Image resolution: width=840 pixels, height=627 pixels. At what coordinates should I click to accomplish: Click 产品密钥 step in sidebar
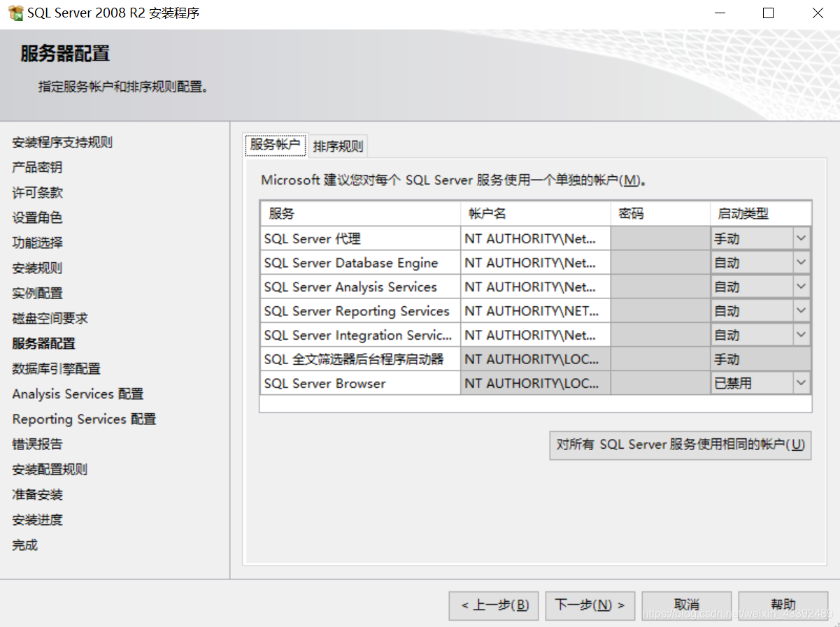point(37,168)
